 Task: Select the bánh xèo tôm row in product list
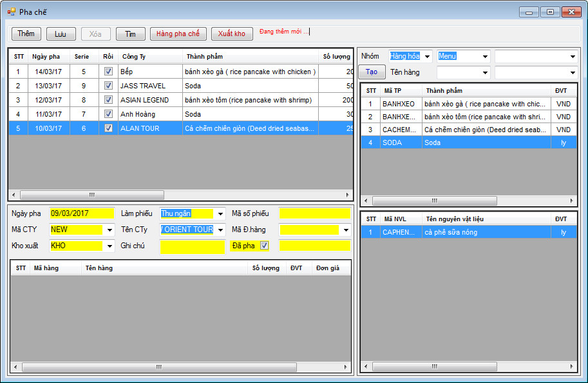click(469, 117)
